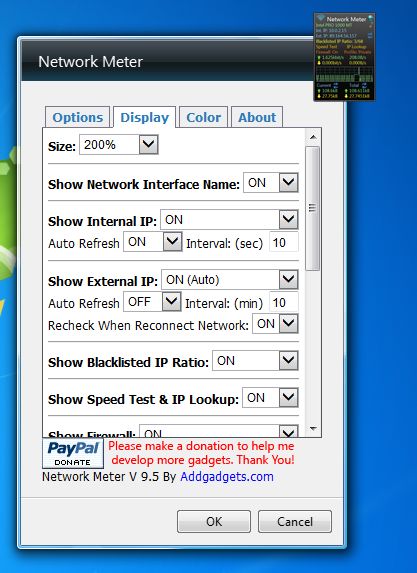
Task: Open Show Speed Test & IP Lookup dropdown
Action: click(x=270, y=398)
